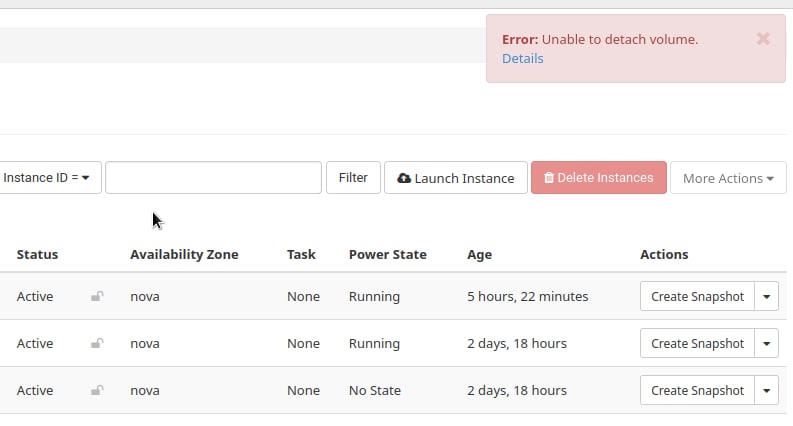Expand actions arrow for the first instance row
This screenshot has height=426, width=793.
pyautogui.click(x=767, y=296)
